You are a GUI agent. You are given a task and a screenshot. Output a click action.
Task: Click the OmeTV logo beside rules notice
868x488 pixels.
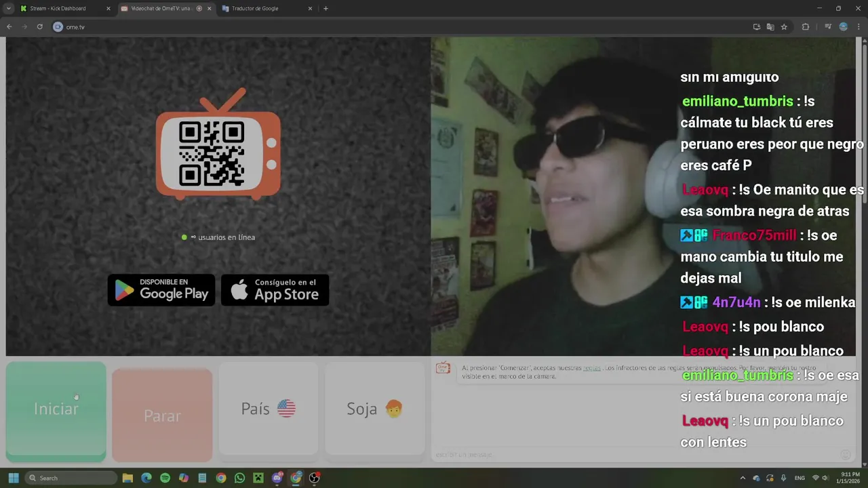tap(443, 367)
